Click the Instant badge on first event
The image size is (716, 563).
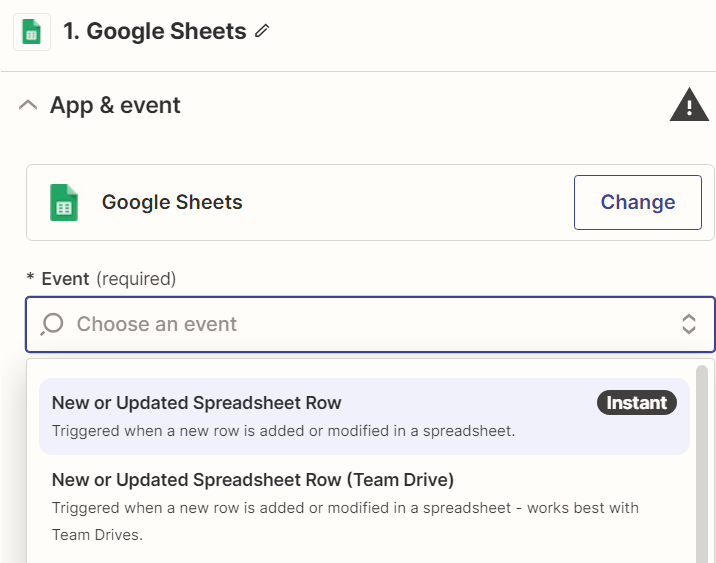pos(636,403)
